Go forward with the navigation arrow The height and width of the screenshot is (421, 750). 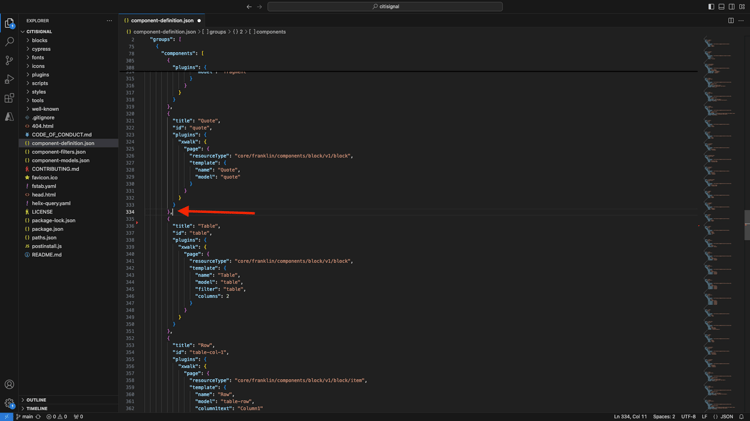point(260,7)
